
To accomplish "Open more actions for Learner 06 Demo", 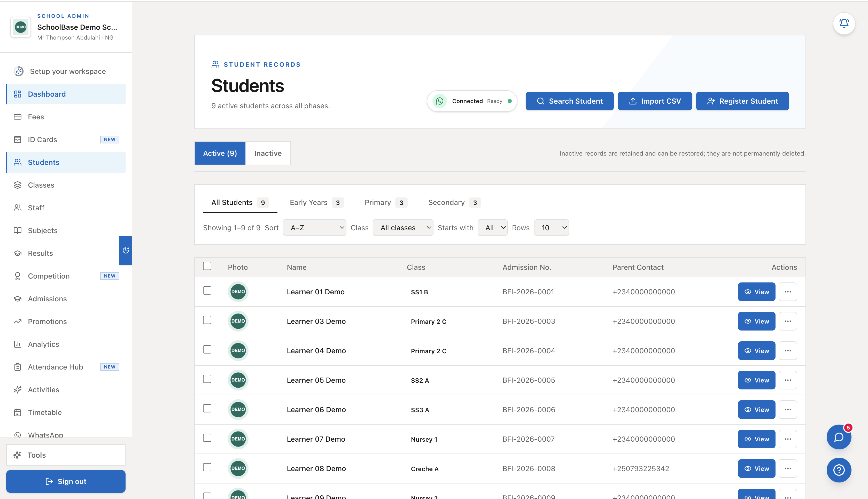I will (x=787, y=410).
